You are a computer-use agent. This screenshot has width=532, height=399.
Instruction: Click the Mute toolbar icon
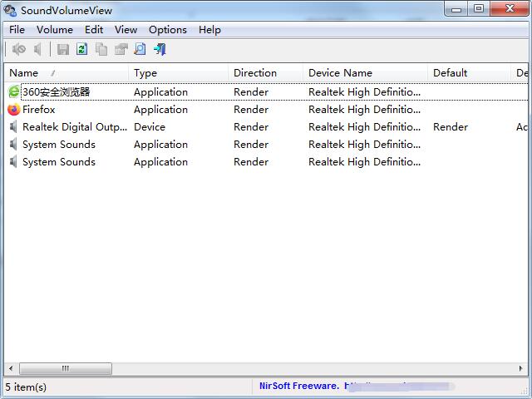click(18, 50)
